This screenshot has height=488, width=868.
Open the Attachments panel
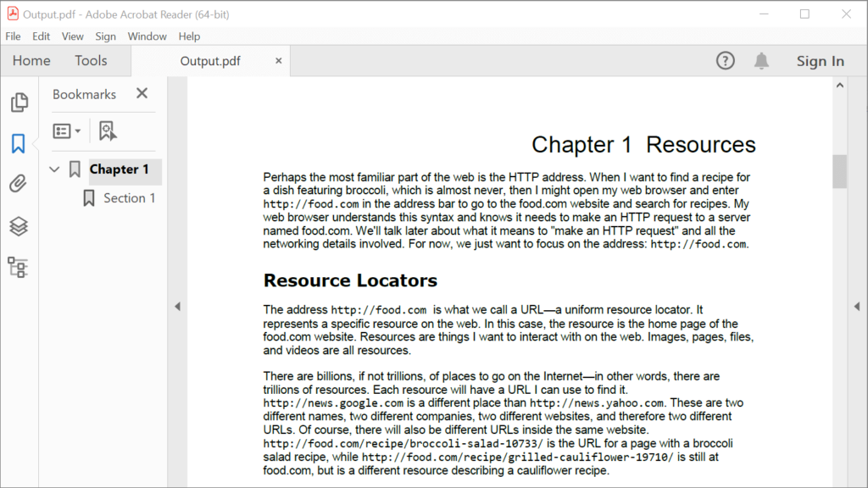click(19, 186)
